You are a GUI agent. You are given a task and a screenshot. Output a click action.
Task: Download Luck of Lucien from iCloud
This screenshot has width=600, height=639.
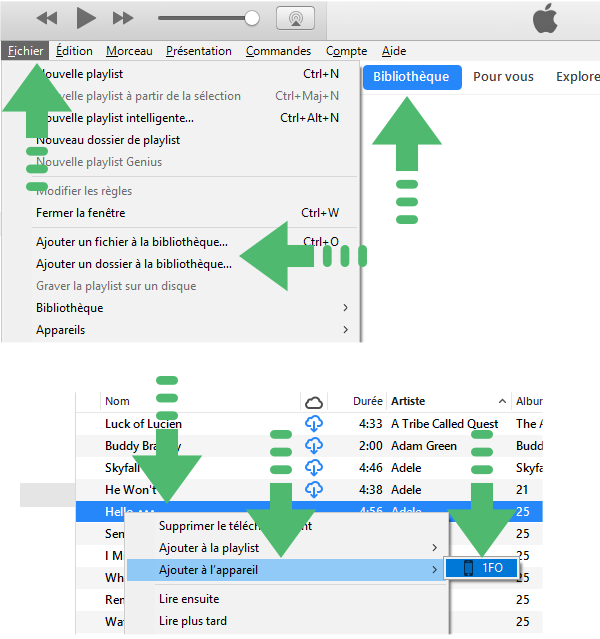click(x=314, y=424)
